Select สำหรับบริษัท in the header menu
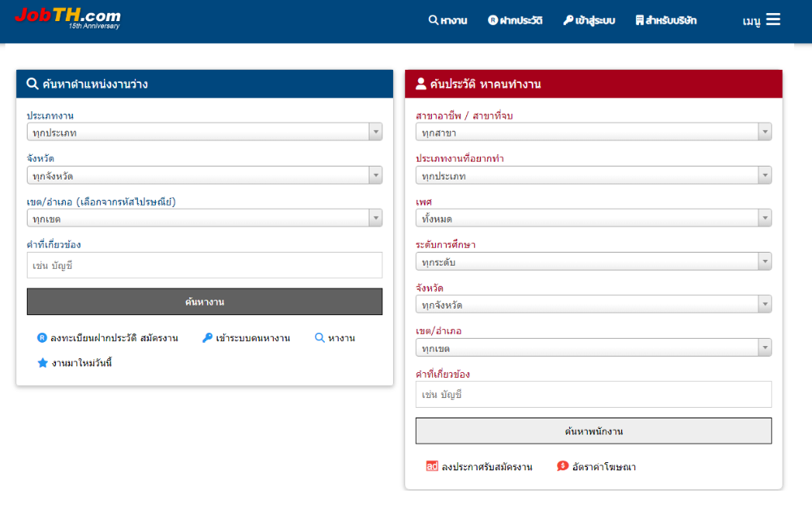This screenshot has width=812, height=528. point(666,20)
